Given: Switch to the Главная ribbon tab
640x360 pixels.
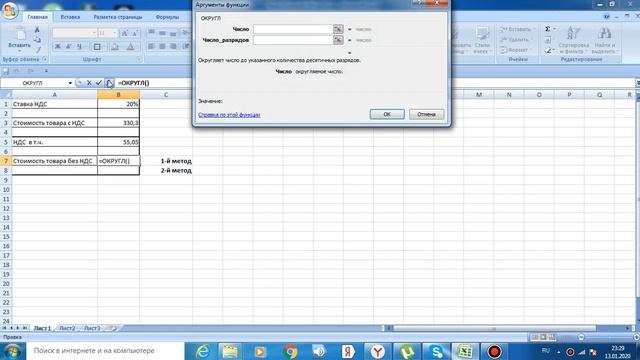Looking at the screenshot, I should [38, 17].
